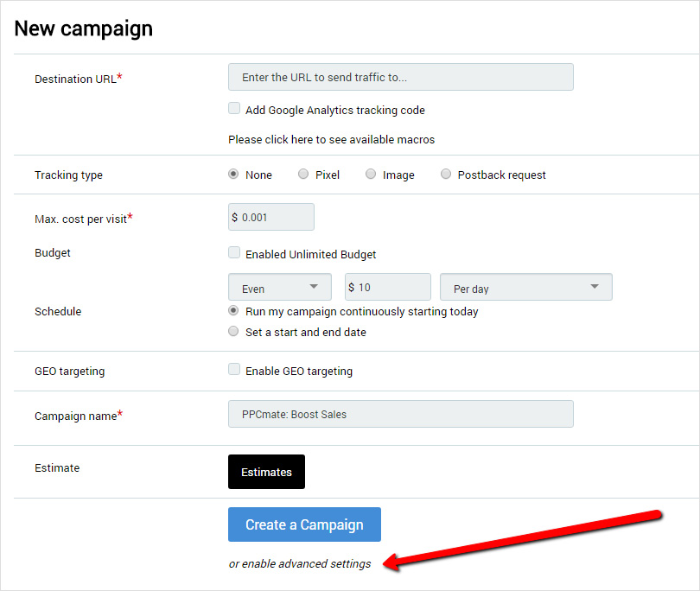Click the available macros help link
Image resolution: width=700 pixels, height=591 pixels.
click(x=331, y=139)
